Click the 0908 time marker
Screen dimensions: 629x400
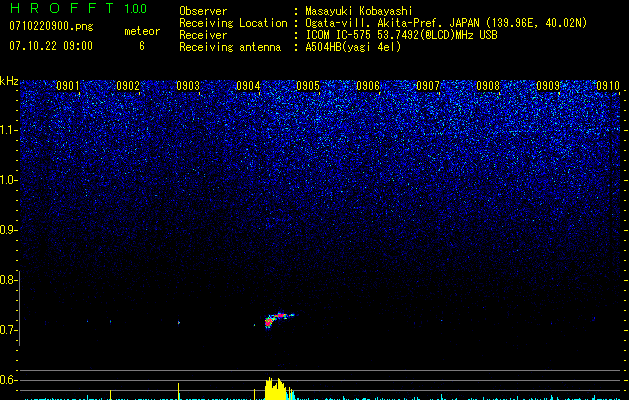488,86
